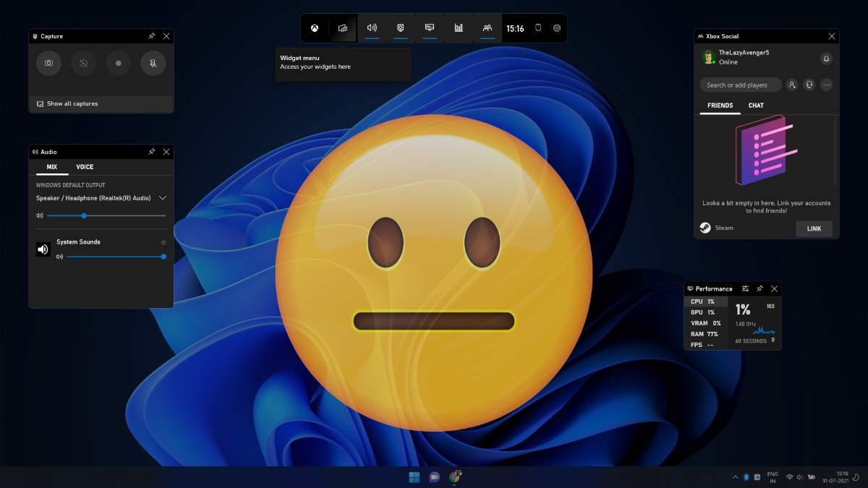Image resolution: width=868 pixels, height=488 pixels.
Task: Select the Performance widget icon on the toolbar
Action: coord(458,28)
